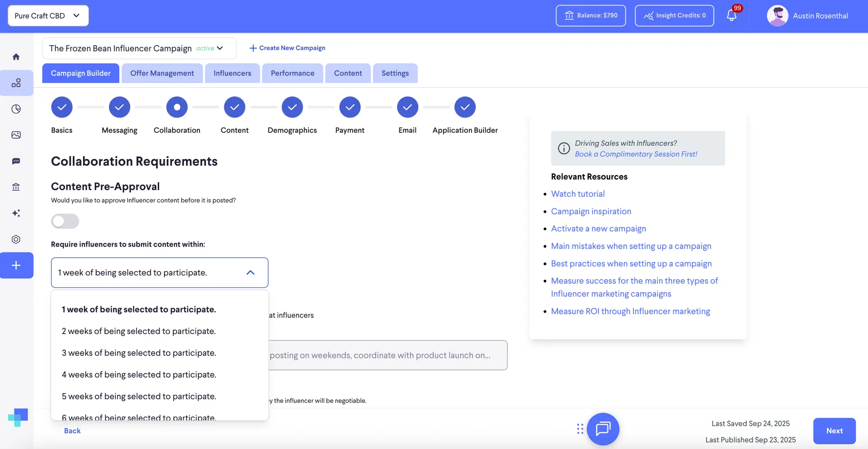Image resolution: width=868 pixels, height=449 pixels.
Task: Click the home icon in the sidebar
Action: [x=16, y=57]
